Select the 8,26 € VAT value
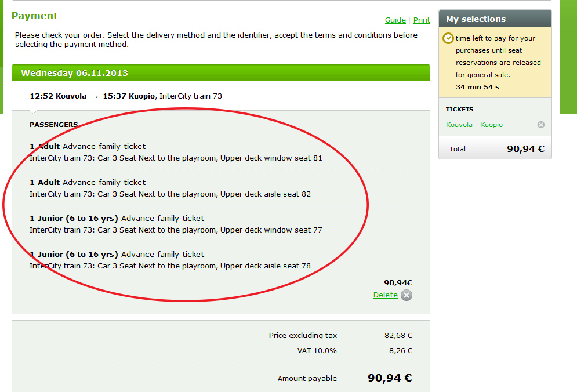The width and height of the screenshot is (577, 392). coord(400,350)
